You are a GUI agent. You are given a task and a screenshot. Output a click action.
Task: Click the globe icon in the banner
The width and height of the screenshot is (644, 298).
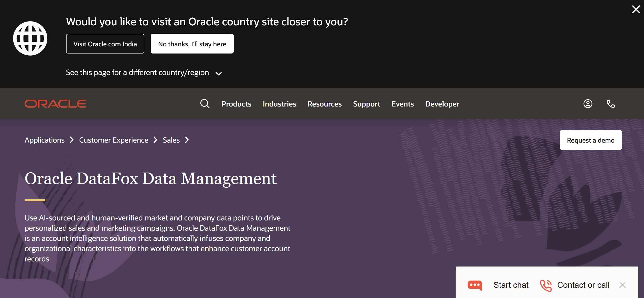30,38
